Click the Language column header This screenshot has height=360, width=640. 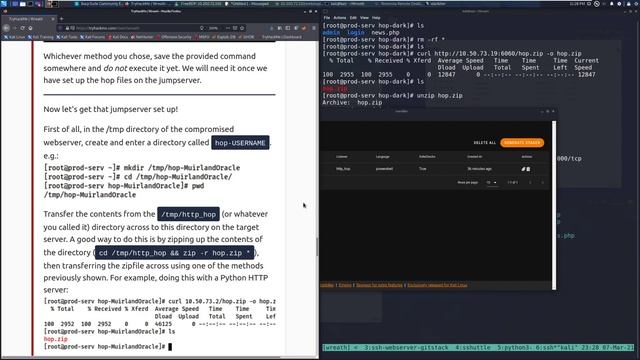coord(382,157)
